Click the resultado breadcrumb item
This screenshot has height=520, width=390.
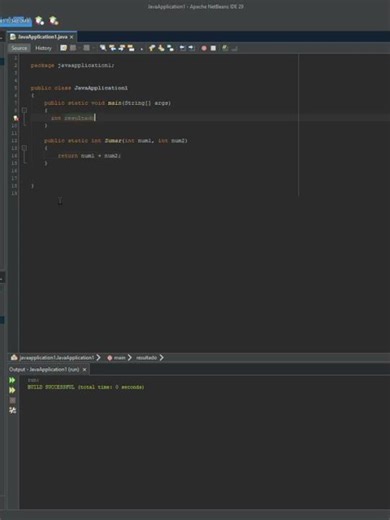point(146,358)
